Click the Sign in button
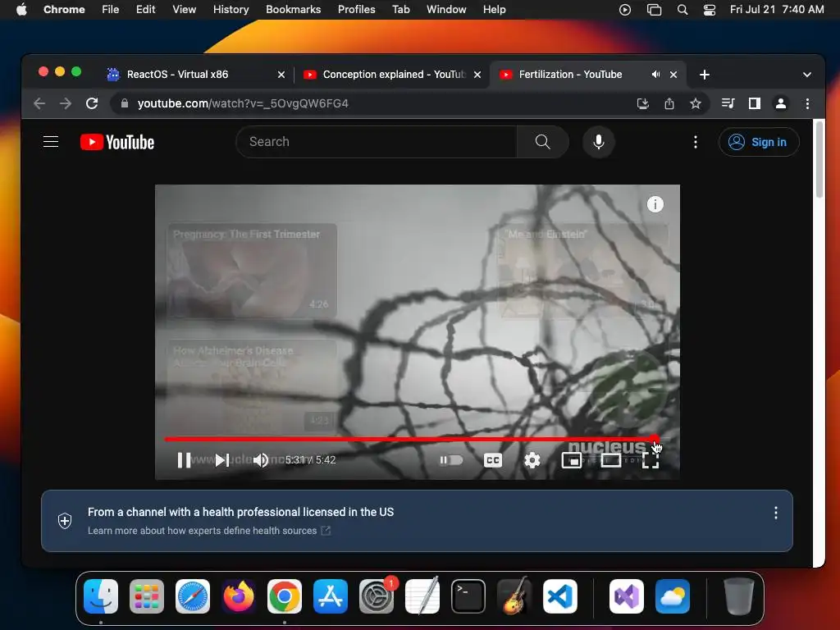 tap(759, 142)
